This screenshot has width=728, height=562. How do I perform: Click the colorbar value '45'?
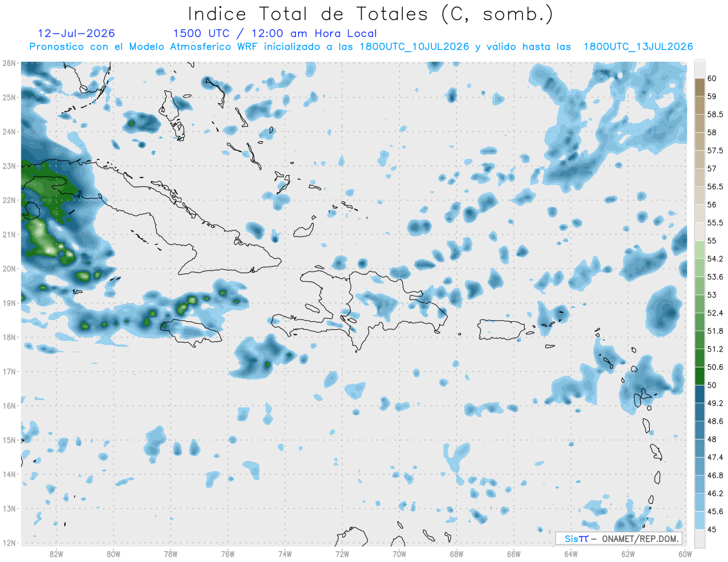[712, 530]
